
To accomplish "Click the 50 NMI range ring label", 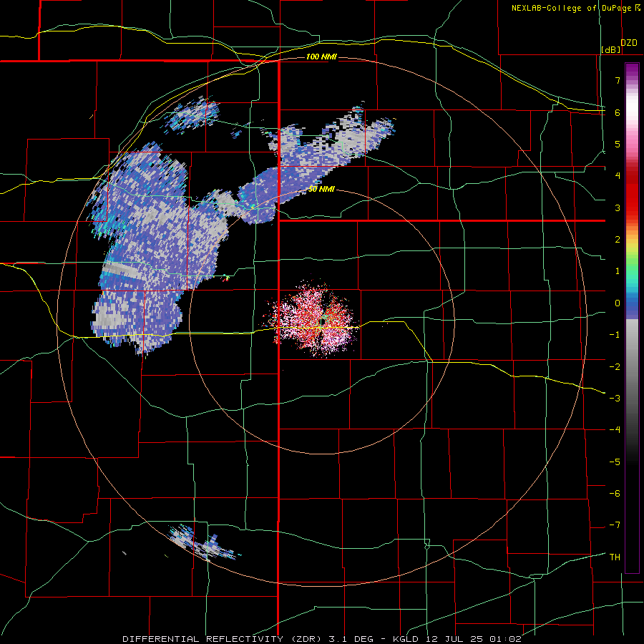I will 321,190.
